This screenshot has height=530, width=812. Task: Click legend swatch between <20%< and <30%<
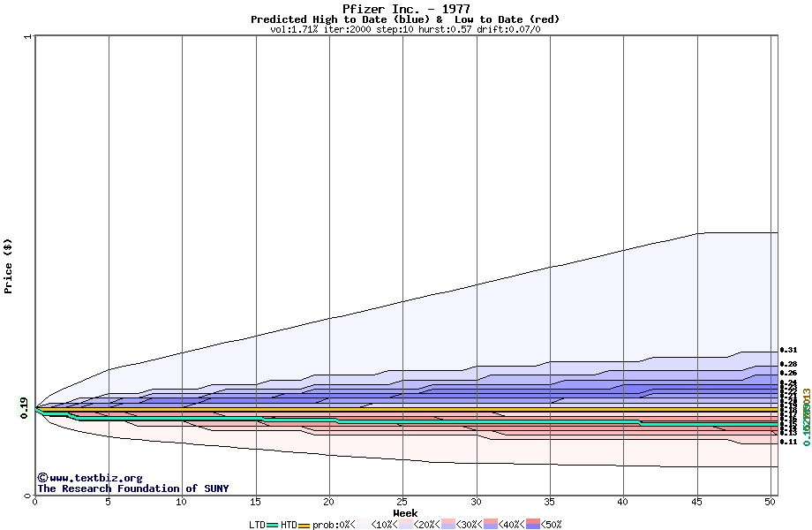coord(448,525)
